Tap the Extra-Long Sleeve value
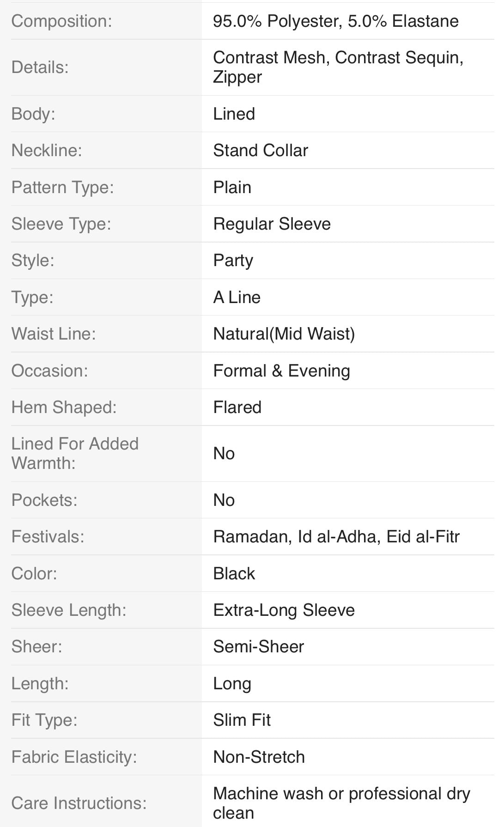504x827 pixels. [x=284, y=610]
